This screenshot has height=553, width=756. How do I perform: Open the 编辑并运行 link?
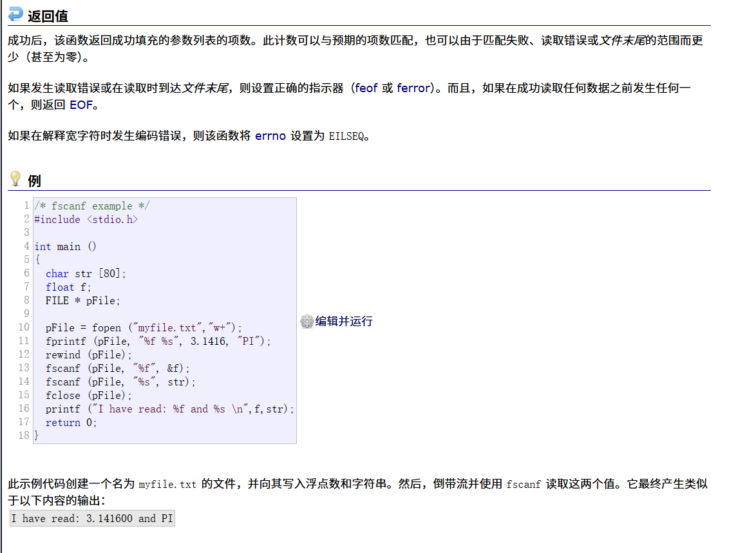pyautogui.click(x=344, y=322)
